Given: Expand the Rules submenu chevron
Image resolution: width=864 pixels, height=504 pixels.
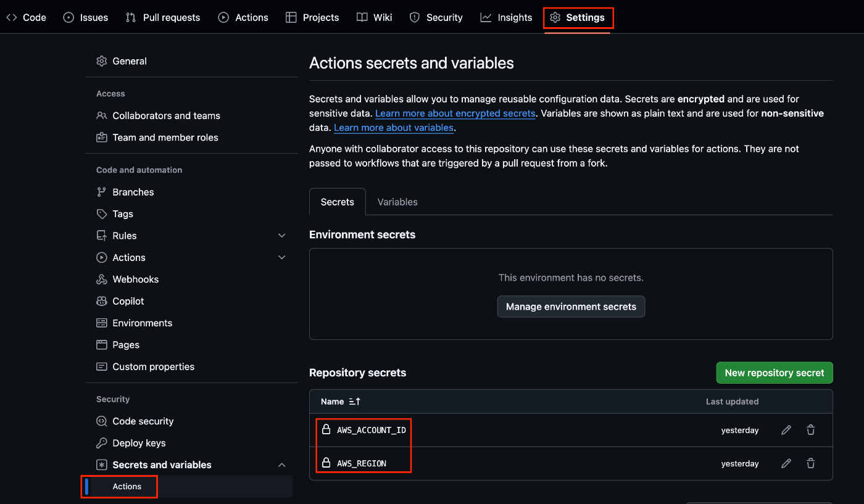Looking at the screenshot, I should [282, 236].
